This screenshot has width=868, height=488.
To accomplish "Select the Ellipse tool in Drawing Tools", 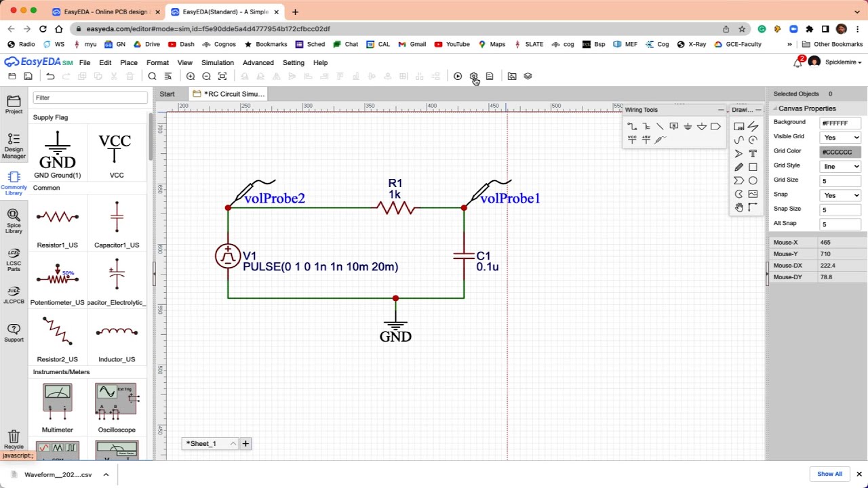I will pos(753,181).
